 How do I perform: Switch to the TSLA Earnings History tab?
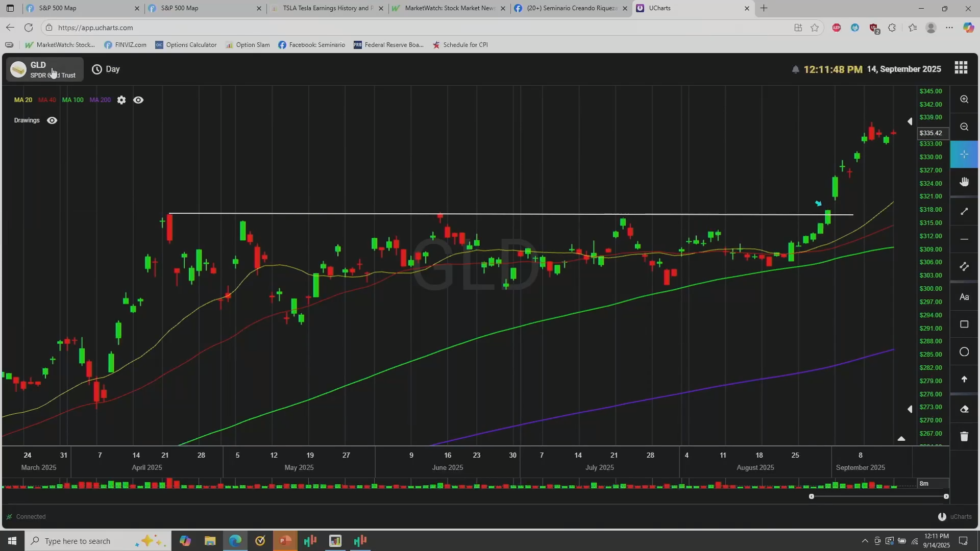(327, 8)
